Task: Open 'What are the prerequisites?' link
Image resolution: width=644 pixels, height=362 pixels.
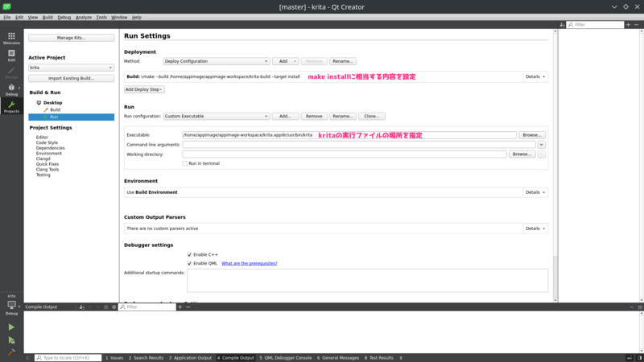Action: (x=250, y=264)
